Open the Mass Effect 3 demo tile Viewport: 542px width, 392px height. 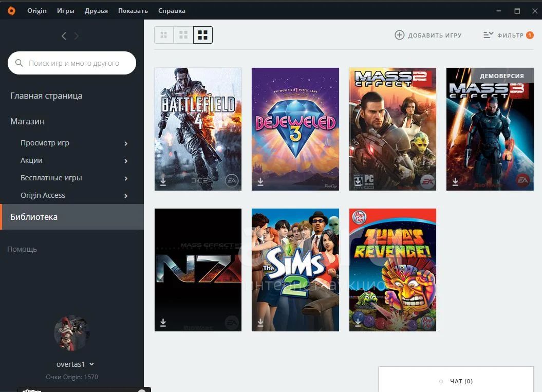click(490, 129)
